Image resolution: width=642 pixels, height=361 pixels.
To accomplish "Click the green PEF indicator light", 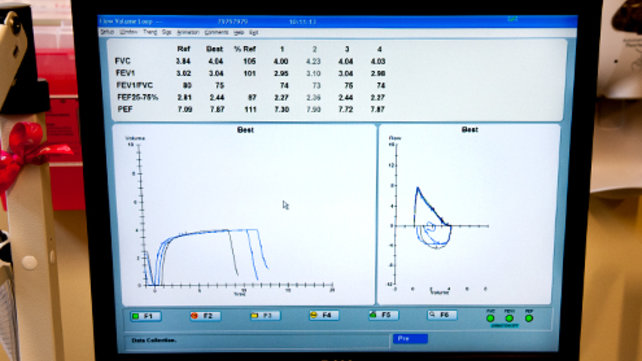I will pyautogui.click(x=529, y=318).
